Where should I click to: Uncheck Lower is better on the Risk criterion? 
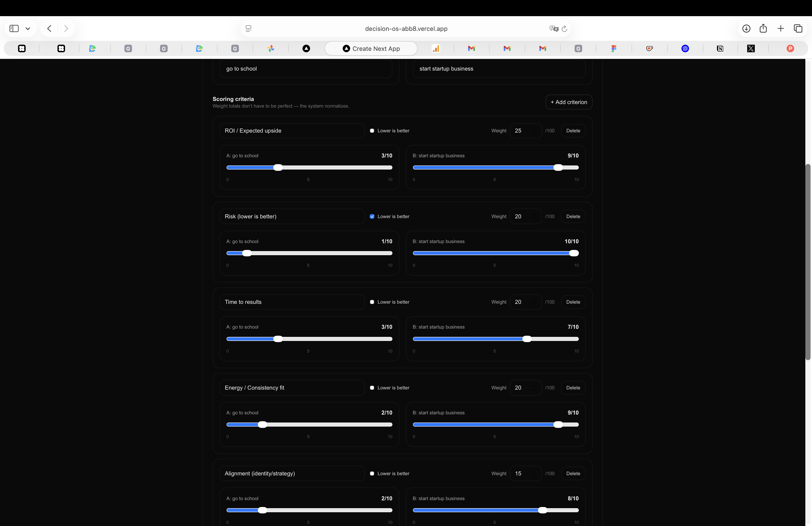(372, 216)
